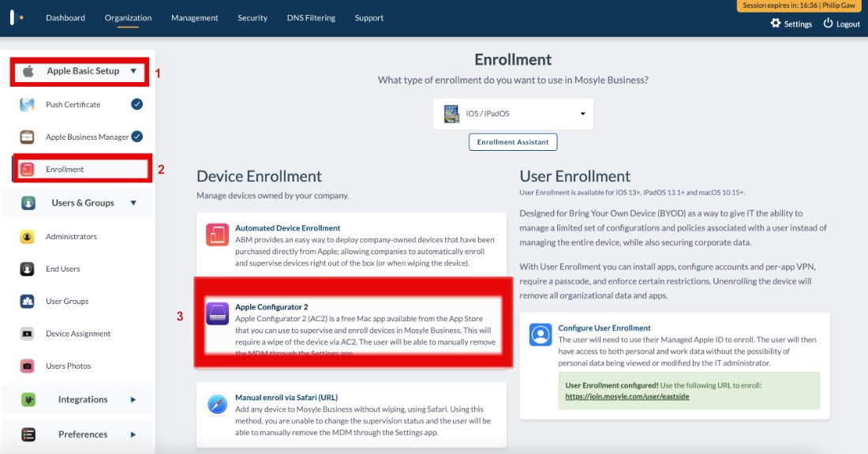Click the Enrollment Assistant button
This screenshot has width=868, height=454.
pos(513,142)
